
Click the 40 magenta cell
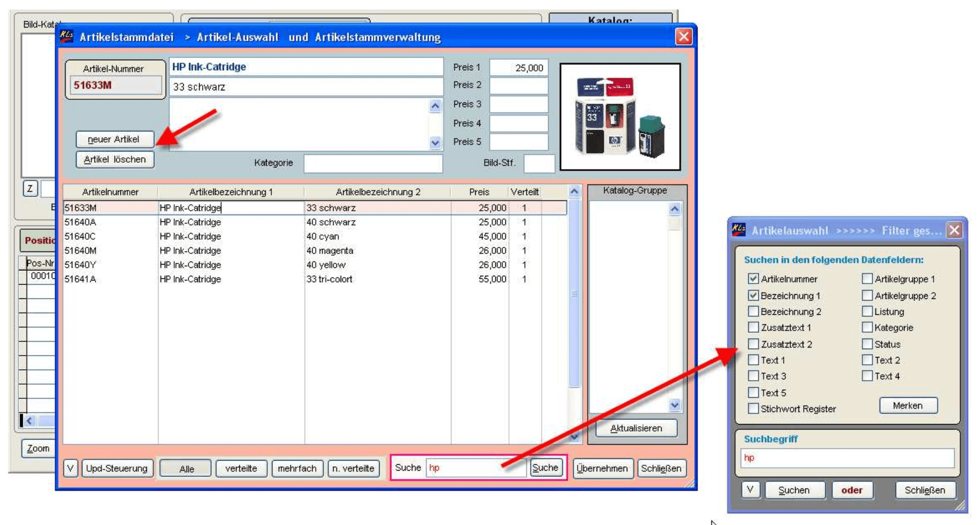pos(378,250)
